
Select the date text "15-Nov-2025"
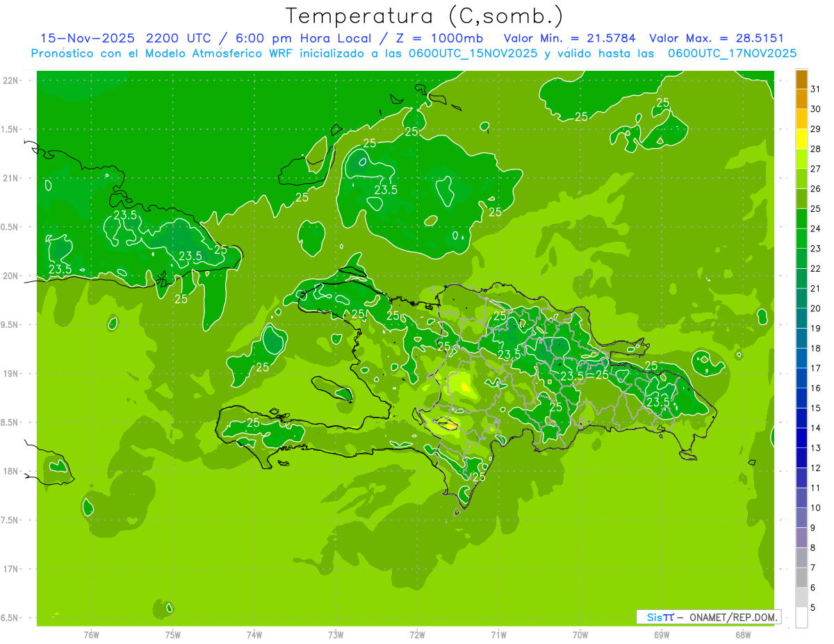coord(88,38)
